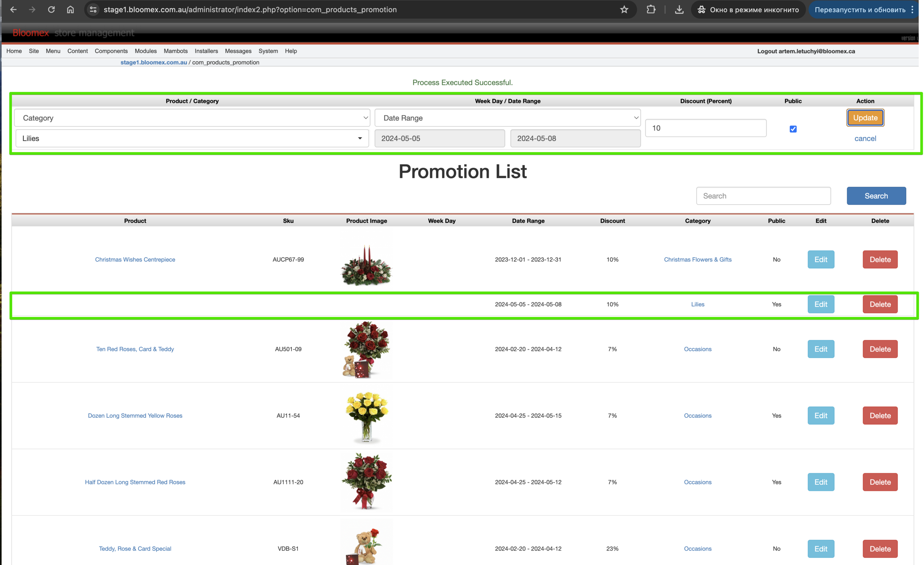Edit the Dozen Long Stemmed Yellow Roses promotion

point(820,415)
